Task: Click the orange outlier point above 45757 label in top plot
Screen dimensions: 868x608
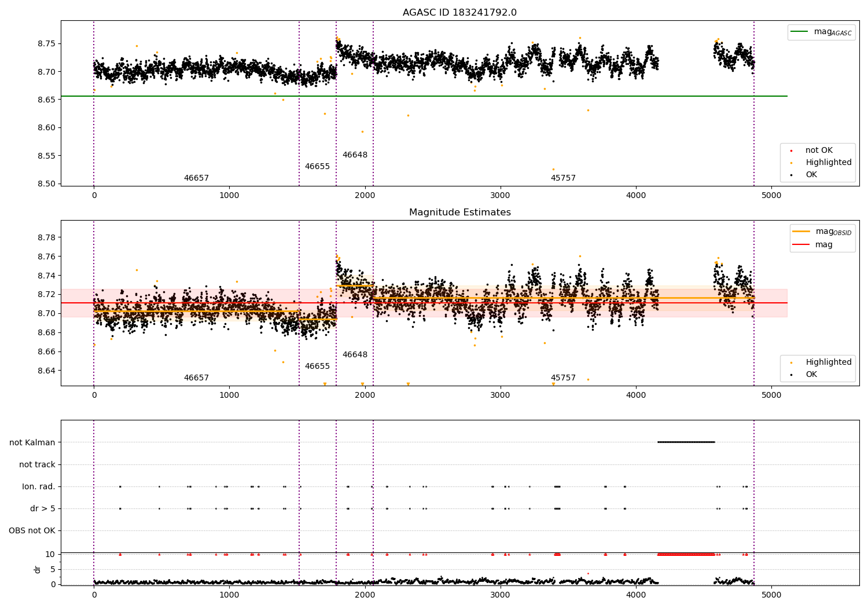Action: (x=553, y=169)
